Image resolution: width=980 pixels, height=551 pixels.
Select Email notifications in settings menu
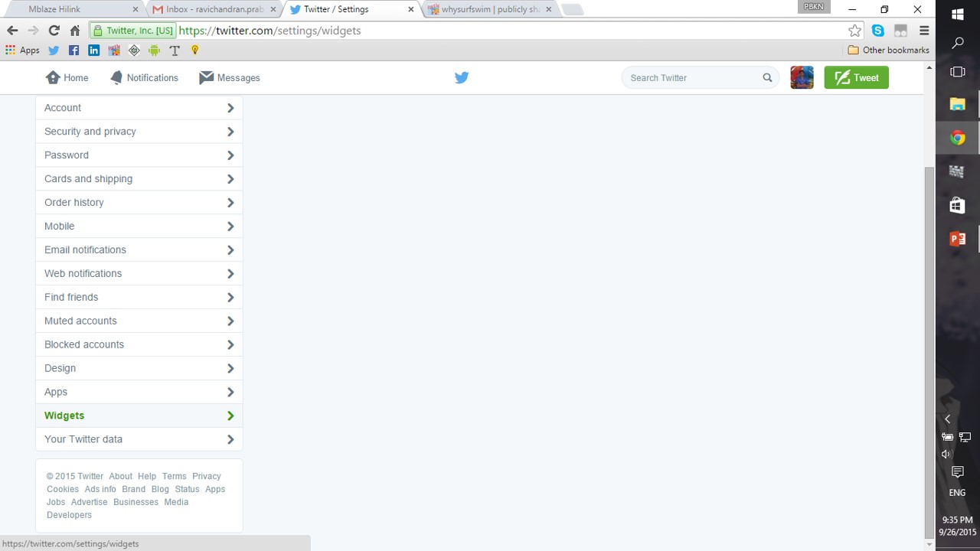coord(85,249)
